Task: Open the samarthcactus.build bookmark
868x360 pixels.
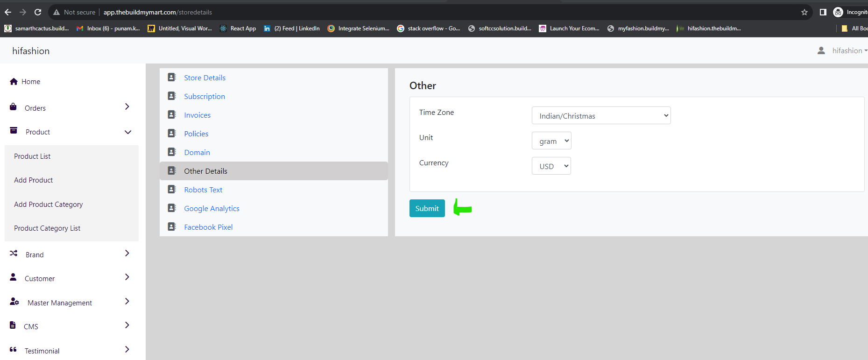Action: [37, 28]
